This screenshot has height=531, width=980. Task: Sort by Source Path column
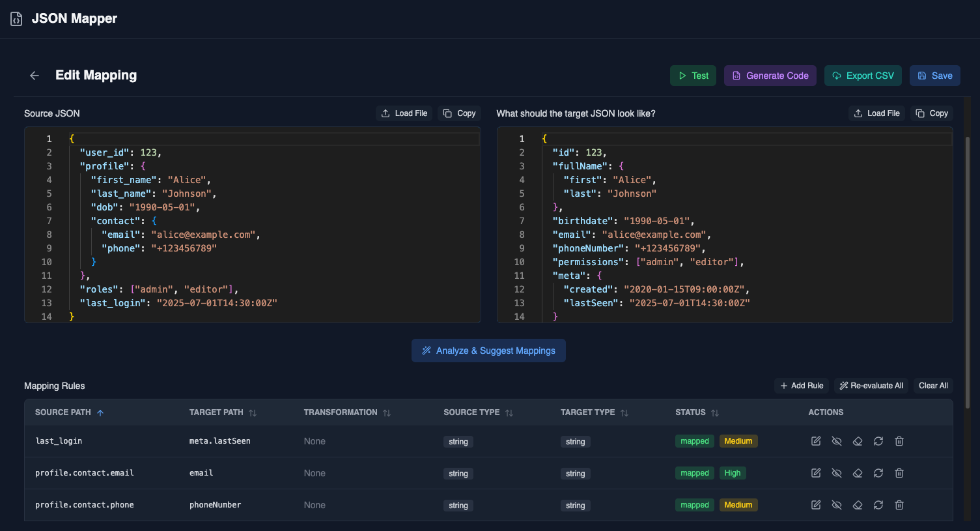(70, 412)
